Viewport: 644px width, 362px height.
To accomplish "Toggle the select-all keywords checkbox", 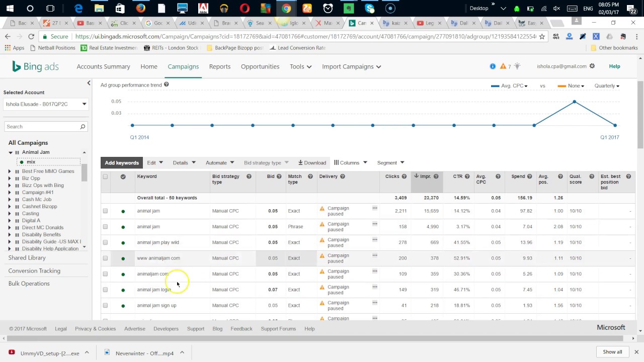I will [105, 176].
